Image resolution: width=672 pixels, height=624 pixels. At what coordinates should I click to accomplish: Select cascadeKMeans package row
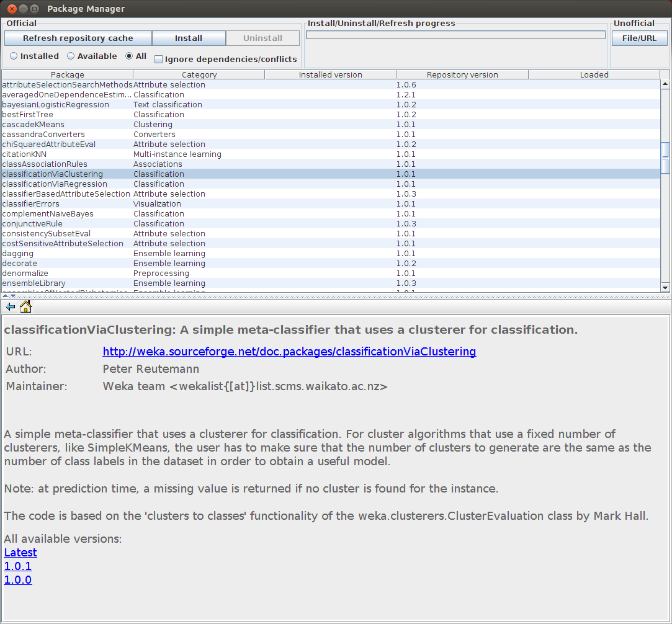coord(331,124)
